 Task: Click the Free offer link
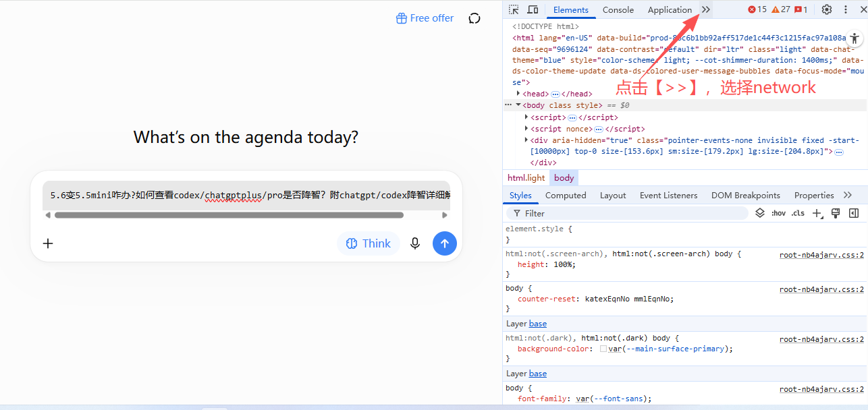(x=425, y=18)
